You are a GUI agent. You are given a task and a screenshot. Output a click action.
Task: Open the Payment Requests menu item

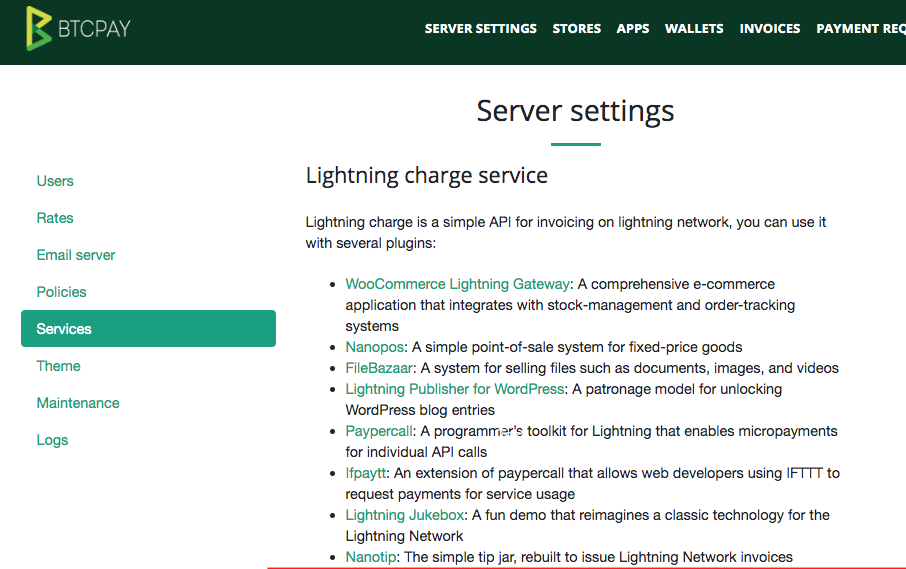[861, 29]
